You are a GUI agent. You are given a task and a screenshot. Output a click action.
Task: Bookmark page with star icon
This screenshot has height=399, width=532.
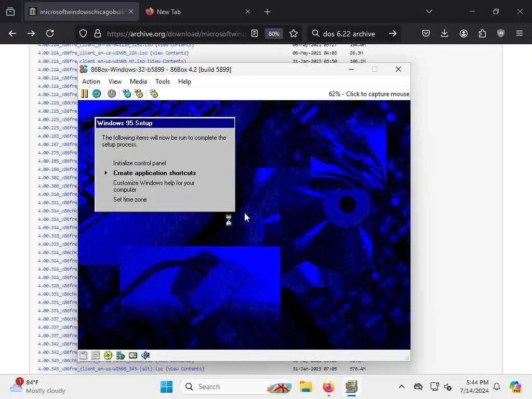point(294,33)
